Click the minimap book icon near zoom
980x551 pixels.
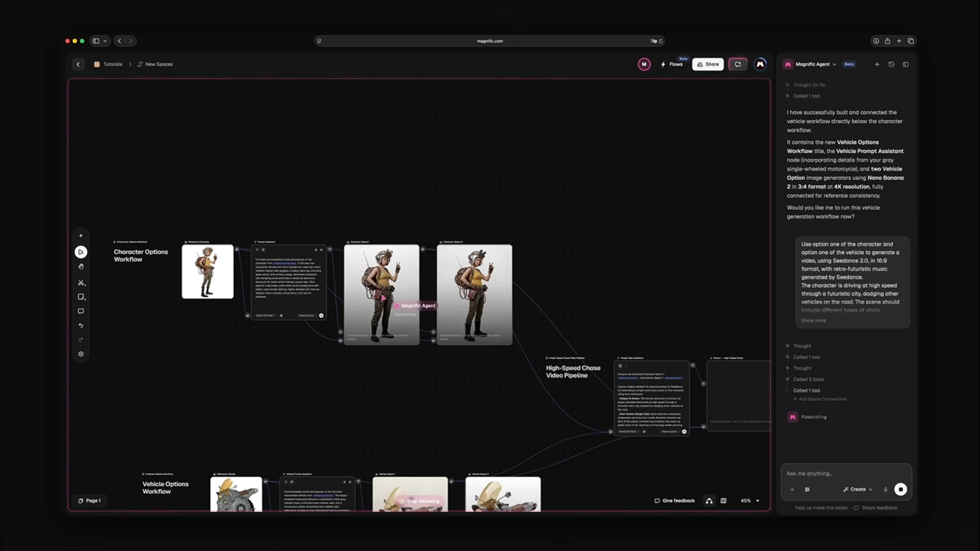tap(724, 501)
